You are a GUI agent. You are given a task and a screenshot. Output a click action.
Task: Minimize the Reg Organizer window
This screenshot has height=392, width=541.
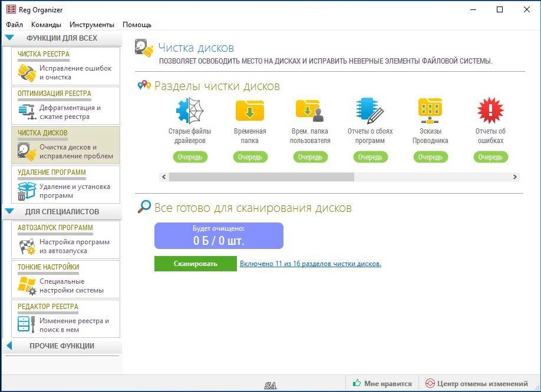(x=473, y=9)
